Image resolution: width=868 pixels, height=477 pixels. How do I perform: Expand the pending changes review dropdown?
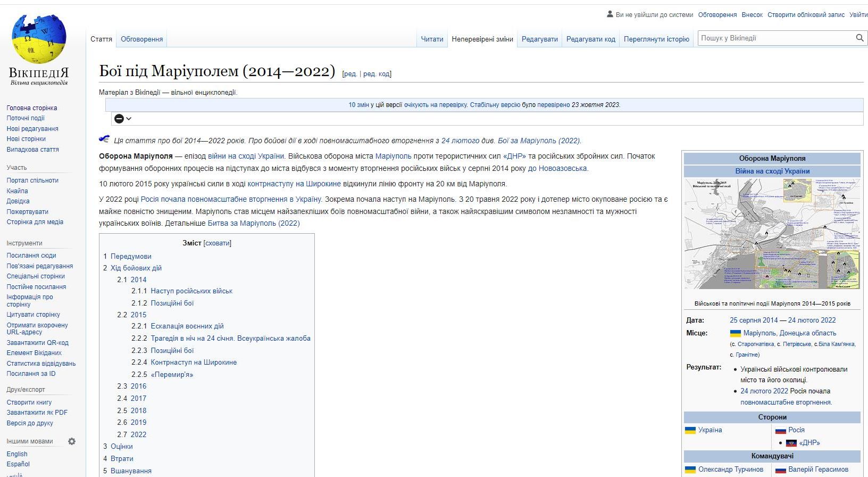click(123, 119)
